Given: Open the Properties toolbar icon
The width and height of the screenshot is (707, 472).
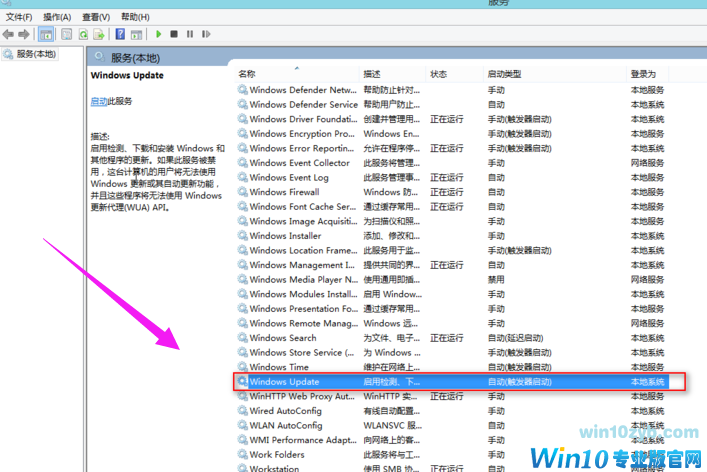Looking at the screenshot, I should click(x=66, y=34).
